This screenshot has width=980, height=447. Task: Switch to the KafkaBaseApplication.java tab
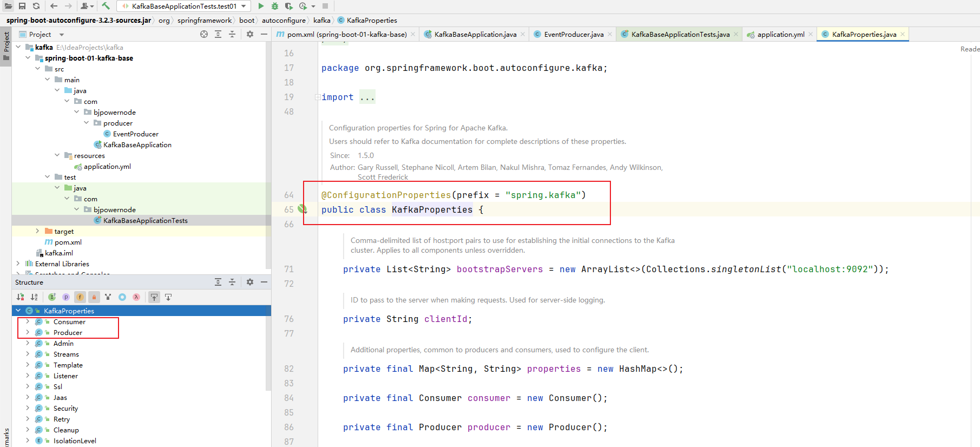(x=475, y=34)
